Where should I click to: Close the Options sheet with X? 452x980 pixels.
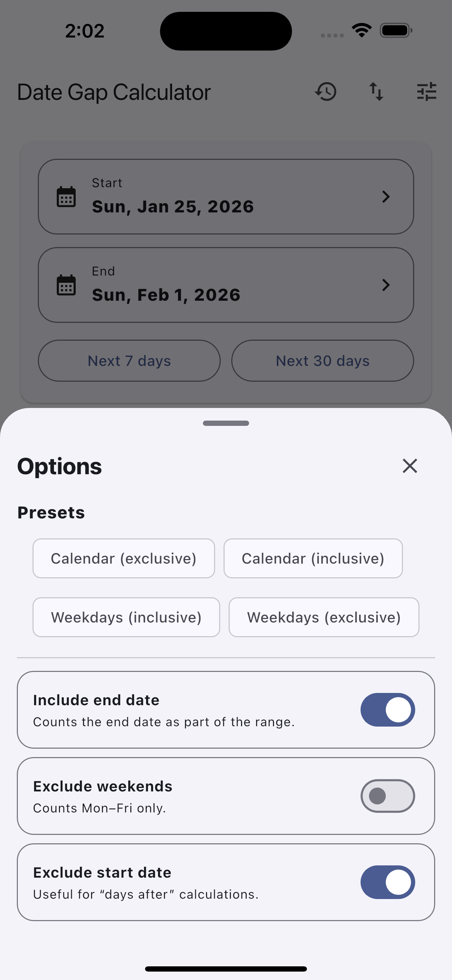click(410, 466)
